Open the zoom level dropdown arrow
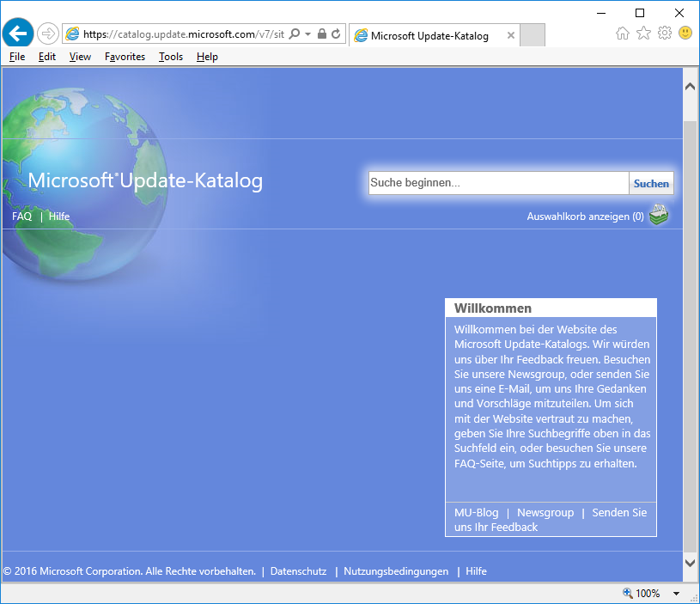The width and height of the screenshot is (700, 604). (676, 594)
